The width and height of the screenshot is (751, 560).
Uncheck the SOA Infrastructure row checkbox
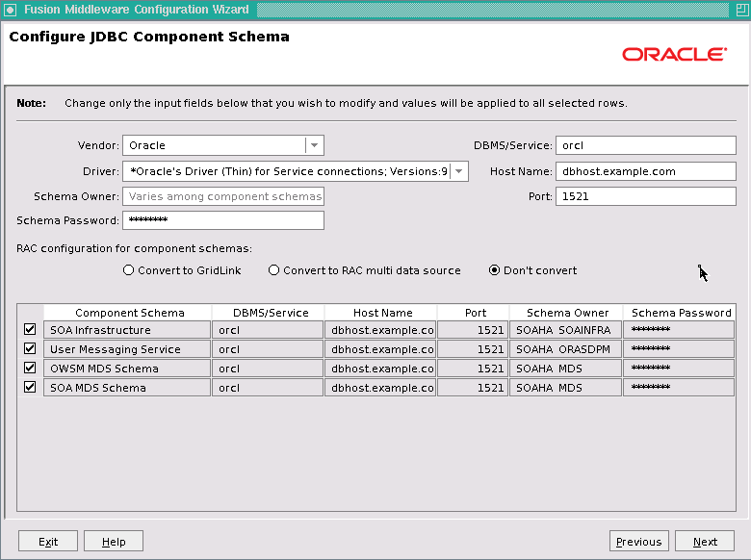click(x=30, y=329)
